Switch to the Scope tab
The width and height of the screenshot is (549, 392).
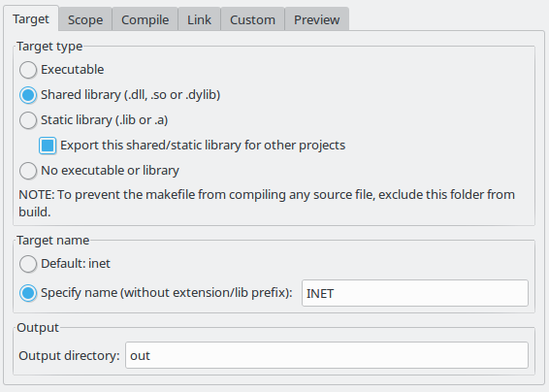click(85, 19)
